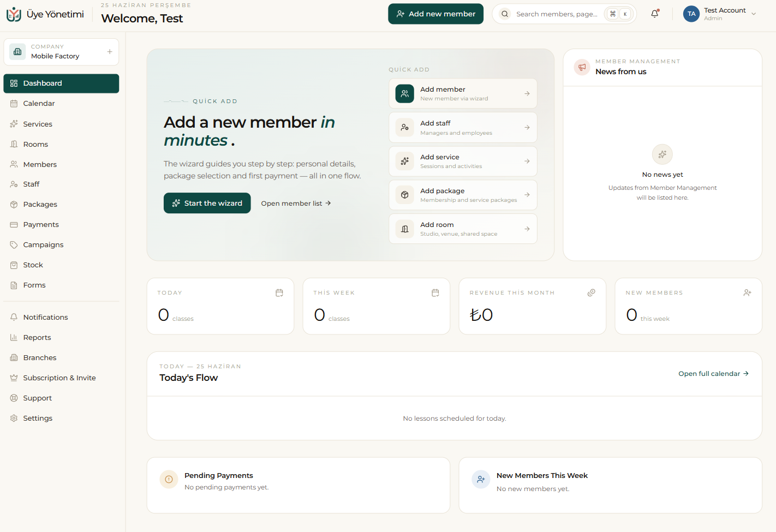
Task: Open Settings in the sidebar
Action: [x=61, y=419]
